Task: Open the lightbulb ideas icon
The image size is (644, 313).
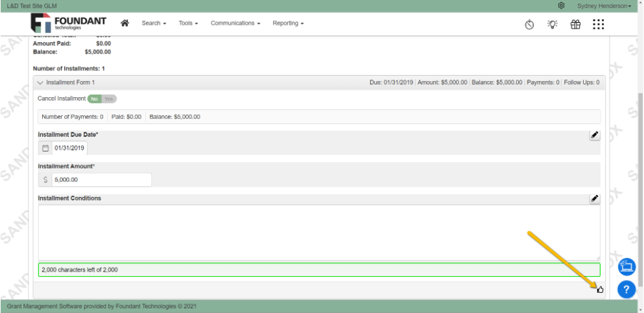Action: pos(553,25)
